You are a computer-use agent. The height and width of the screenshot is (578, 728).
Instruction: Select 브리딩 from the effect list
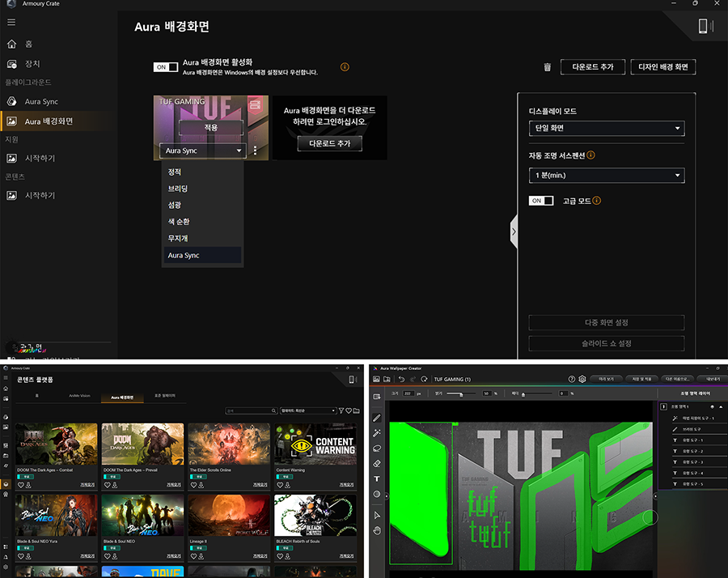tap(202, 189)
